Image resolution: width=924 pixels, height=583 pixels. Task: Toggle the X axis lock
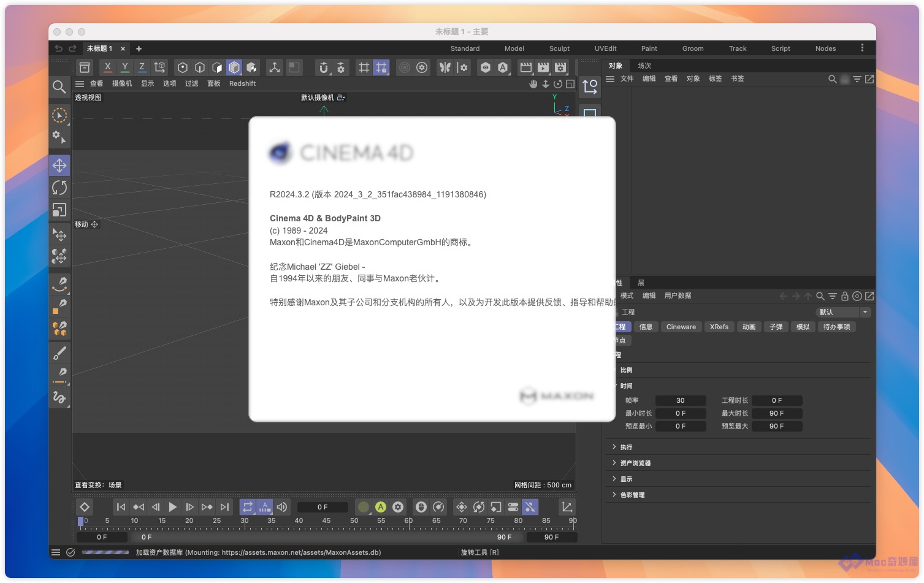tap(108, 67)
